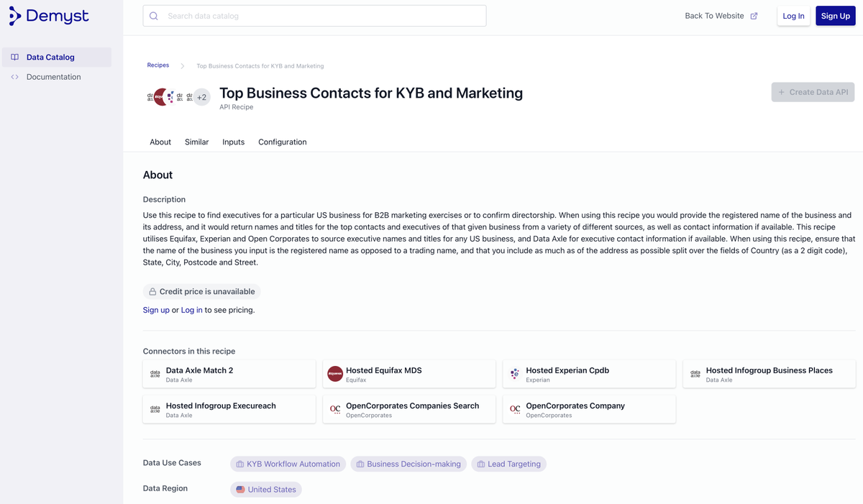Click the page title Top Business Contacts heading

pos(371,93)
